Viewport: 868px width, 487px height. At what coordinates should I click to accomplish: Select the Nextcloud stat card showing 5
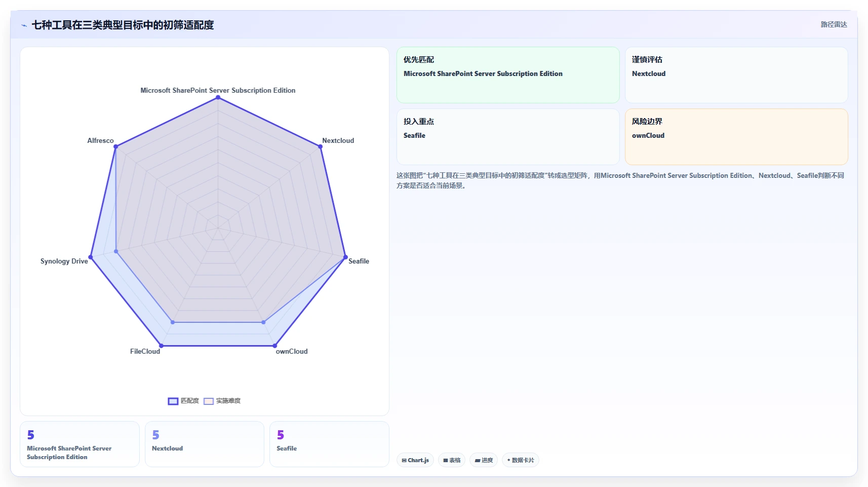pyautogui.click(x=205, y=444)
